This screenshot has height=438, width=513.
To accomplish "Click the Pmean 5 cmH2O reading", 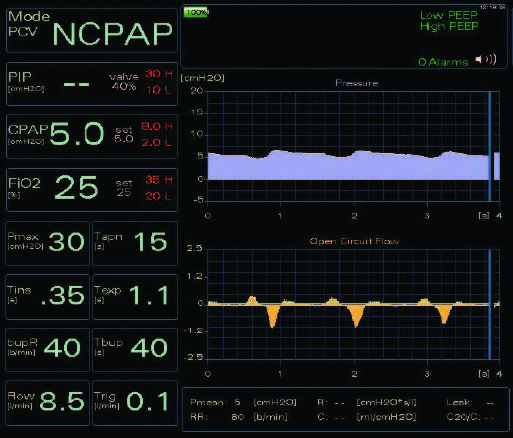I will 243,402.
